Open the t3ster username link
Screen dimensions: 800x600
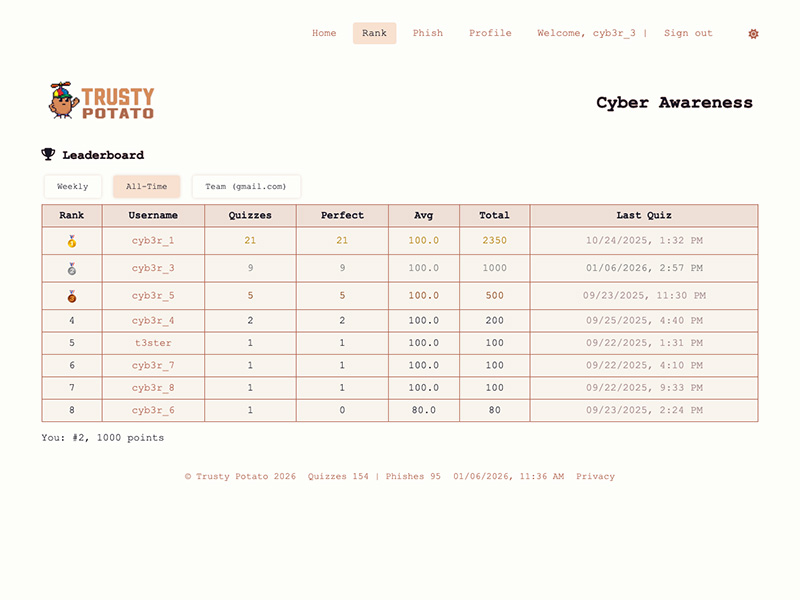[x=153, y=343]
